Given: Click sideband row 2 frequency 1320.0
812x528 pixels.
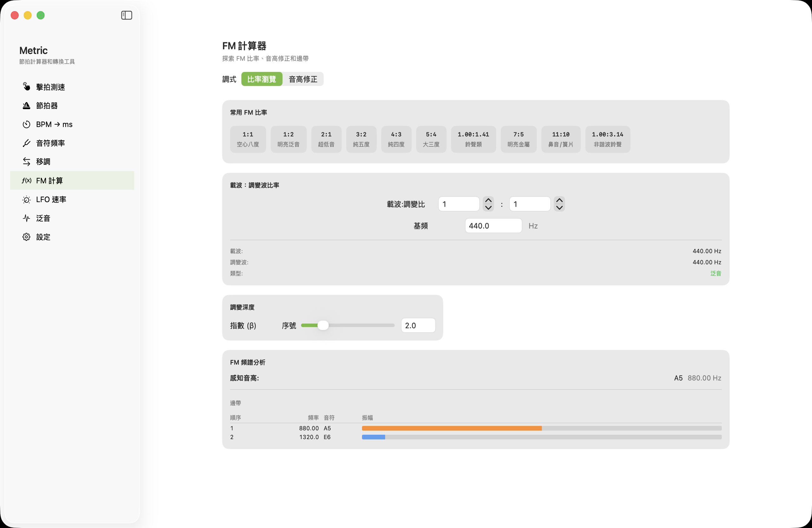Looking at the screenshot, I should pos(309,437).
